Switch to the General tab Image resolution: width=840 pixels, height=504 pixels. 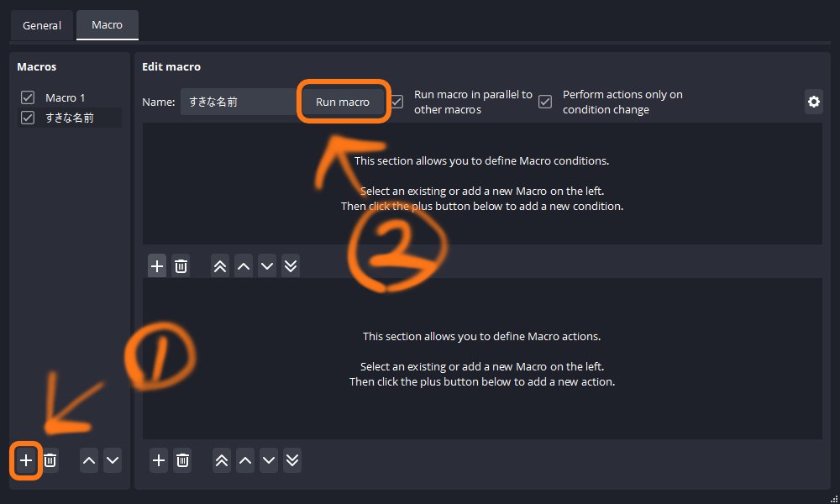[41, 25]
